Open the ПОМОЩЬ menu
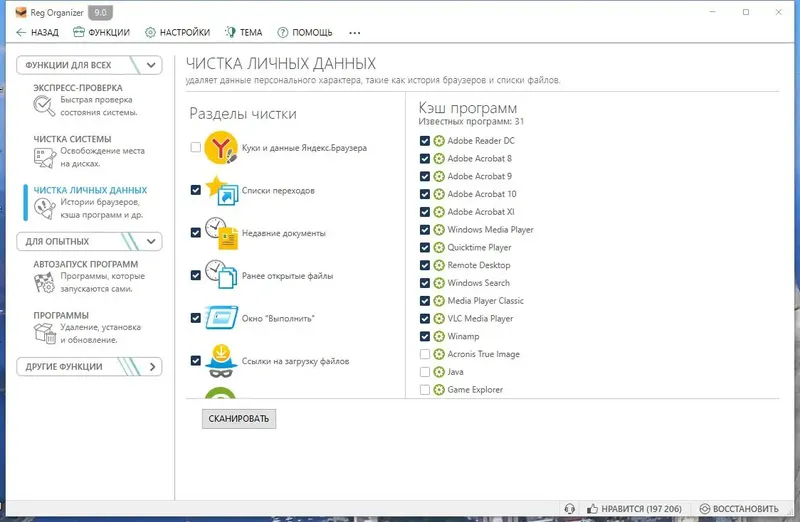The width and height of the screenshot is (800, 522). pos(305,33)
